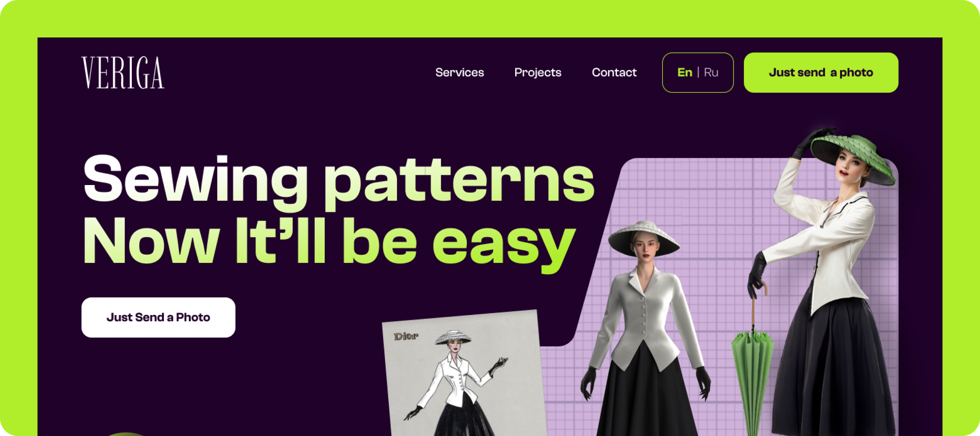This screenshot has height=436, width=980.
Task: Click the VERIGA logo
Action: pos(123,73)
